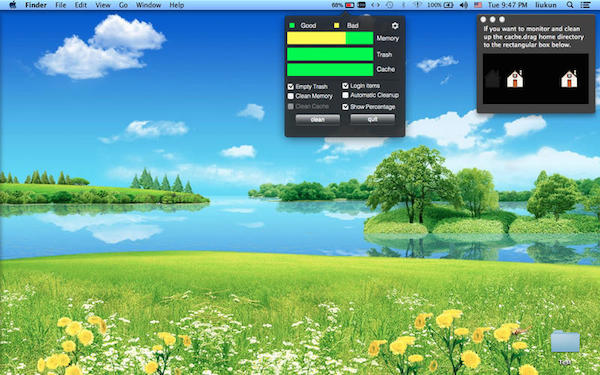Open the Go menu
600x375 pixels.
click(123, 5)
